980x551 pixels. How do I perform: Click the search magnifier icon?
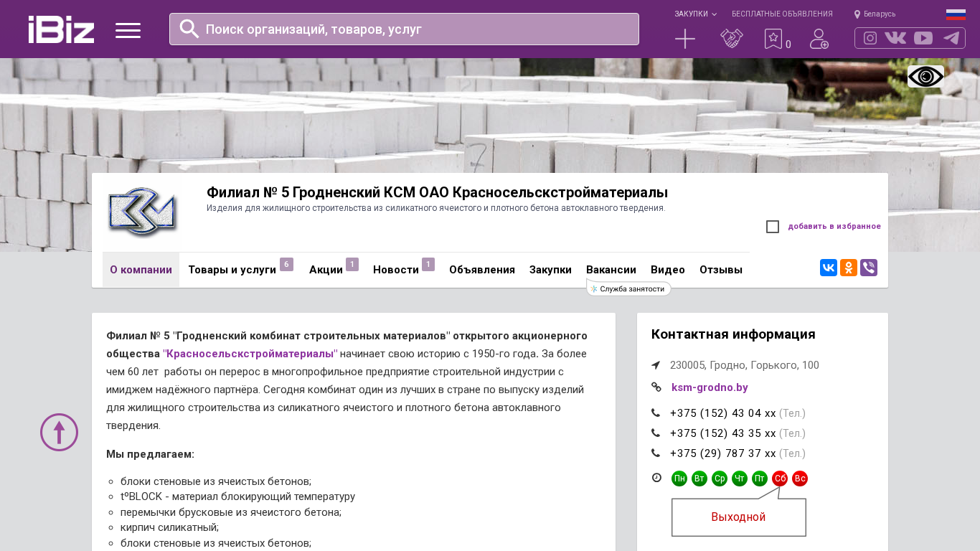point(189,29)
